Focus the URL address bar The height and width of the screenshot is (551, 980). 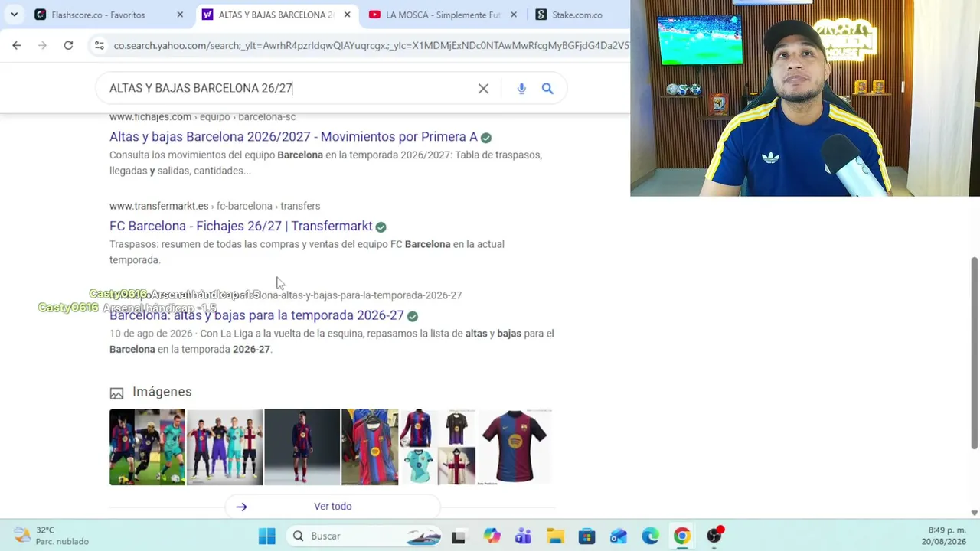(x=371, y=46)
